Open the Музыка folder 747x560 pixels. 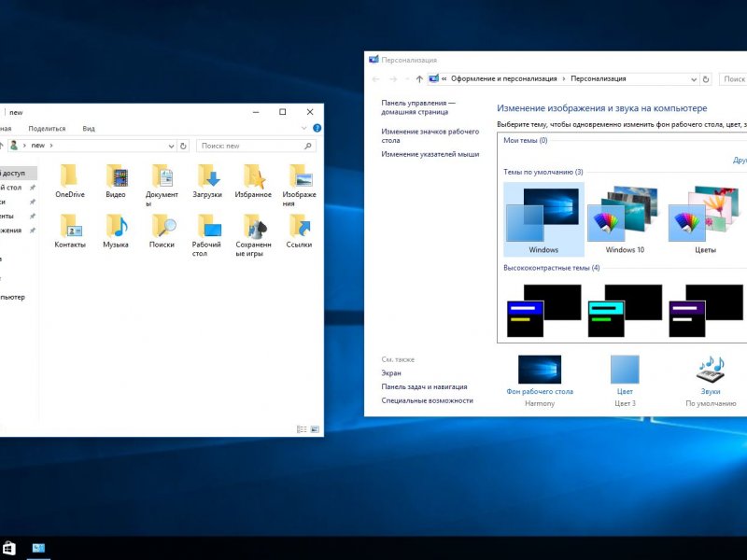[116, 231]
